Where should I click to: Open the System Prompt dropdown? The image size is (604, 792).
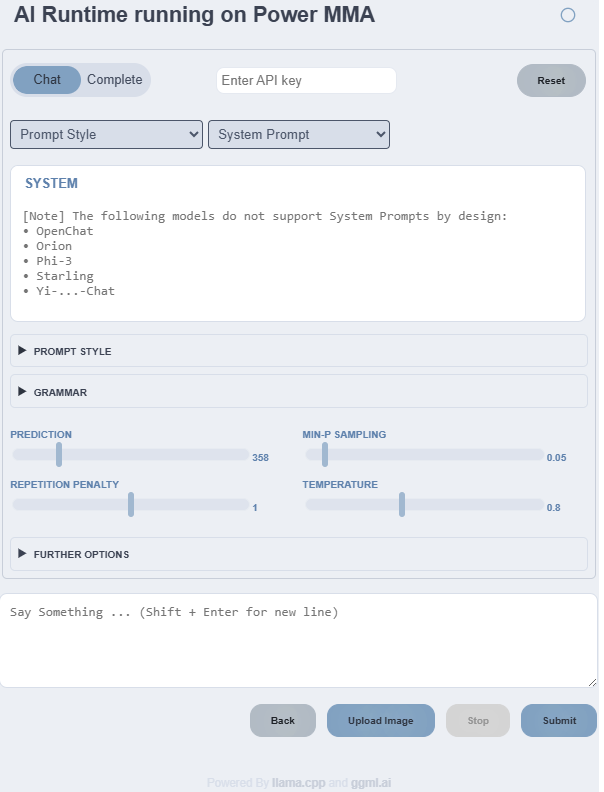tap(298, 134)
